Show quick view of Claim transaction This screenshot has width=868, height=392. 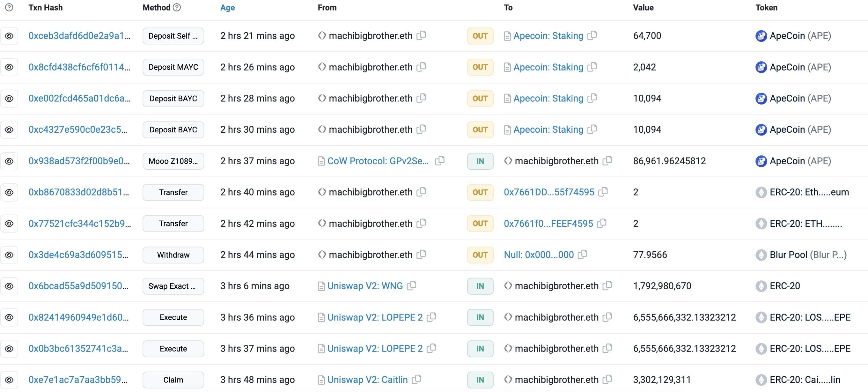(x=9, y=379)
